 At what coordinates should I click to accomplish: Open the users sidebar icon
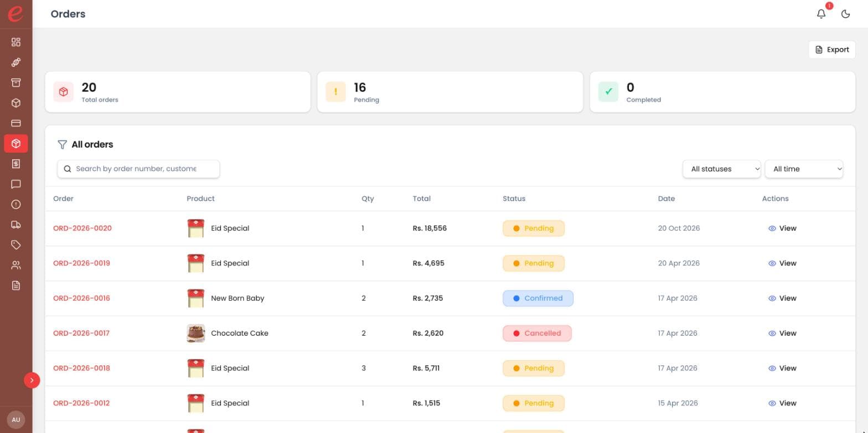(x=16, y=265)
